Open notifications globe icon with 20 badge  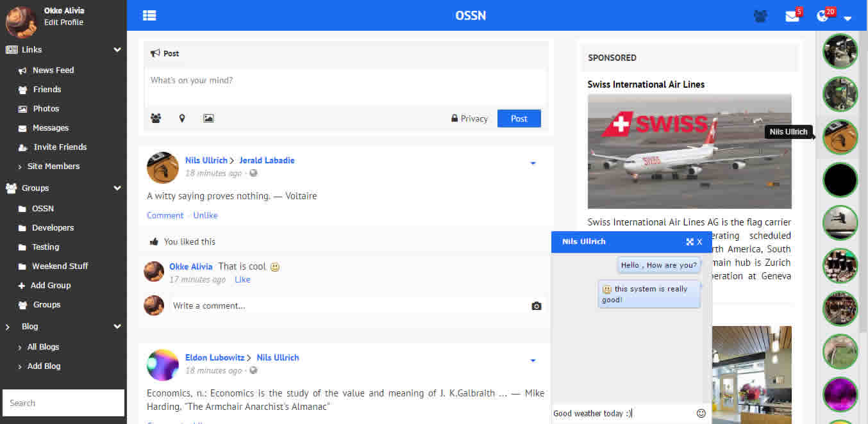coord(823,16)
